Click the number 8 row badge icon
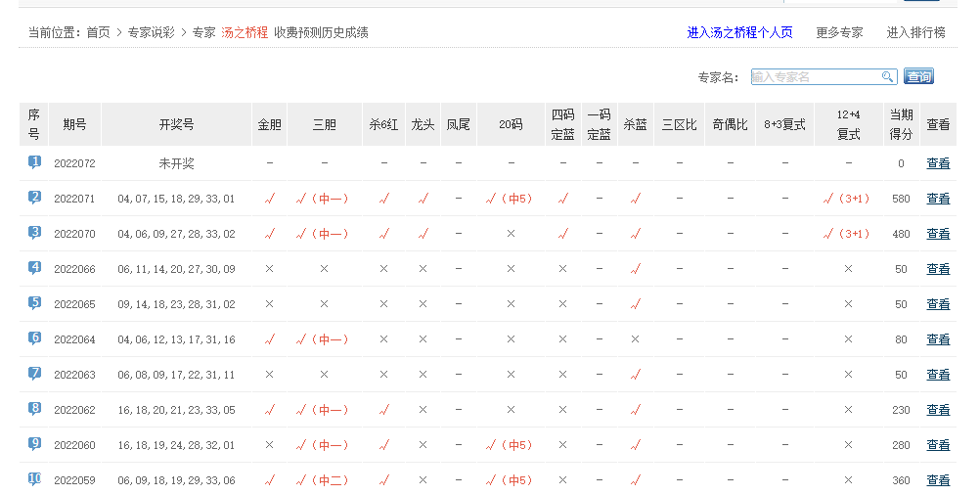The image size is (980, 495). click(x=34, y=409)
